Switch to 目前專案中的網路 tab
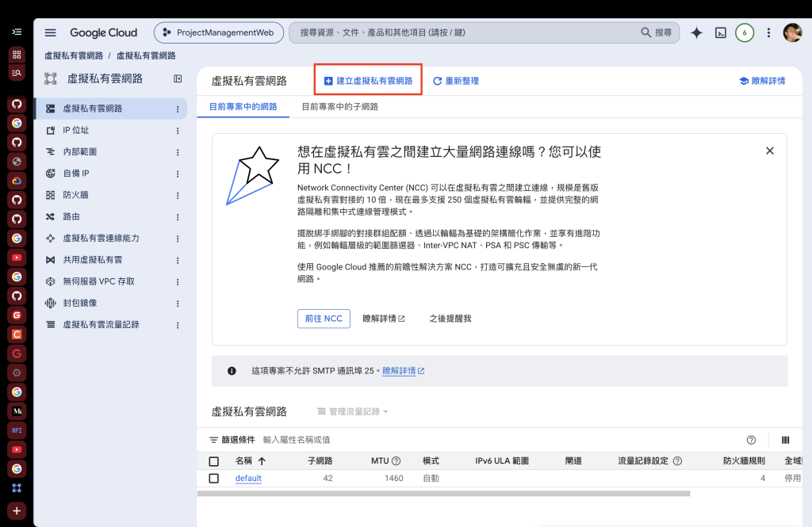 243,107
